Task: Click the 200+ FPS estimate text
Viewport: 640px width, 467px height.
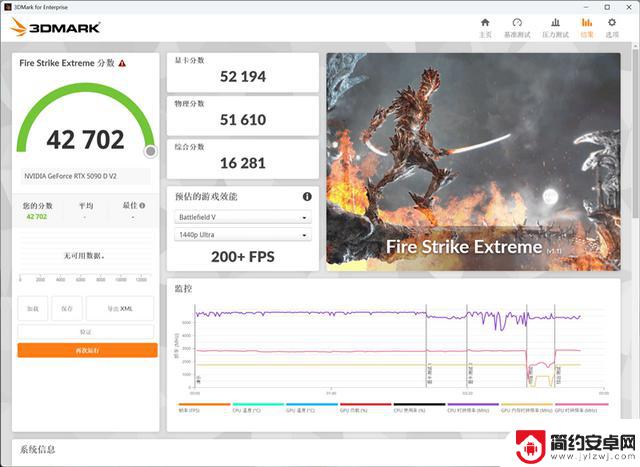Action: click(243, 257)
